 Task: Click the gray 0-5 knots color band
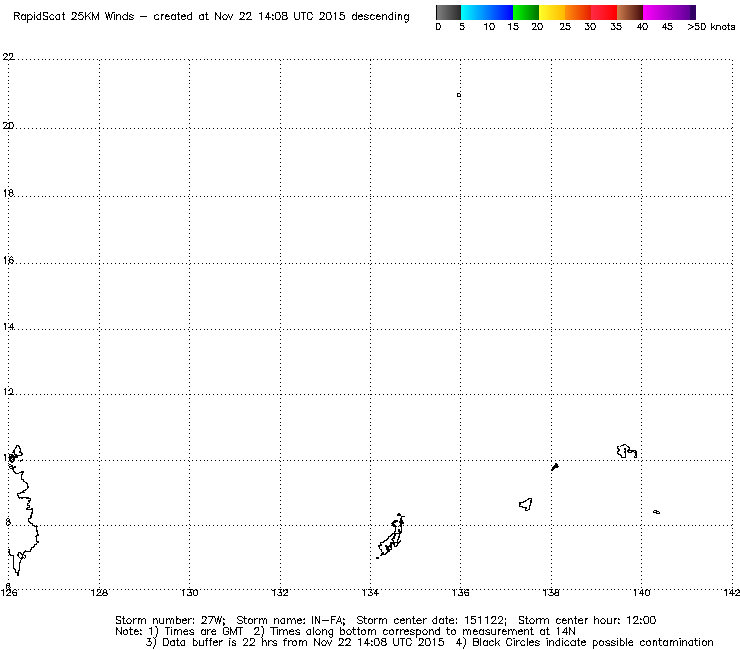(448, 12)
